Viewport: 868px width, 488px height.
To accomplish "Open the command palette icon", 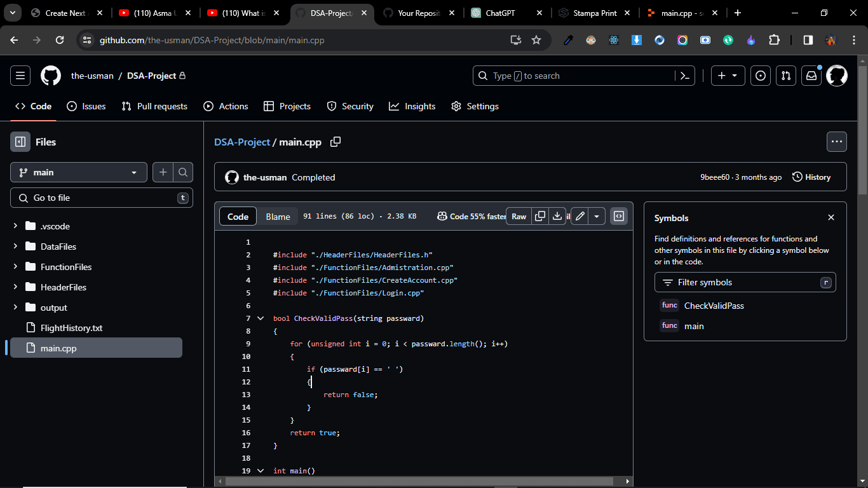I will [x=684, y=76].
